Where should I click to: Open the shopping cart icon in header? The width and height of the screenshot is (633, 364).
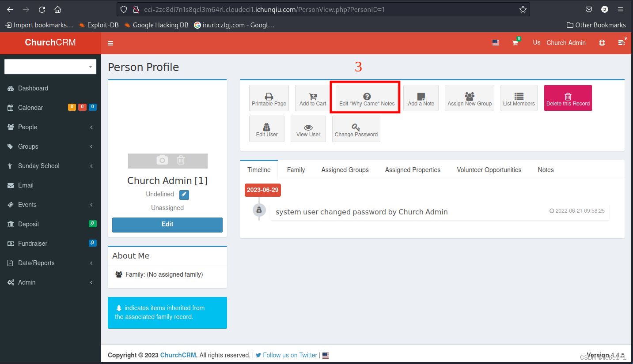515,42
